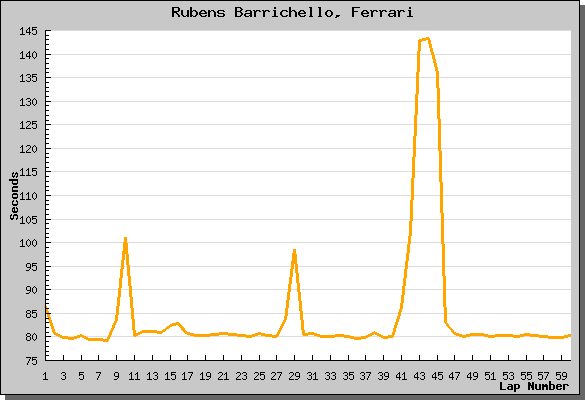This screenshot has height=400, width=585.
Task: Click the Seconds axis label
Action: [14, 196]
